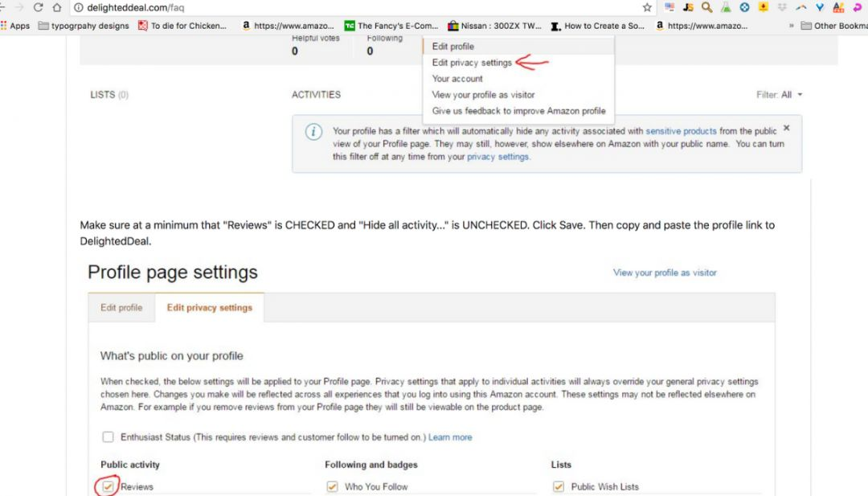868x496 pixels.
Task: Switch to the Edit profile tab
Action: pos(121,308)
